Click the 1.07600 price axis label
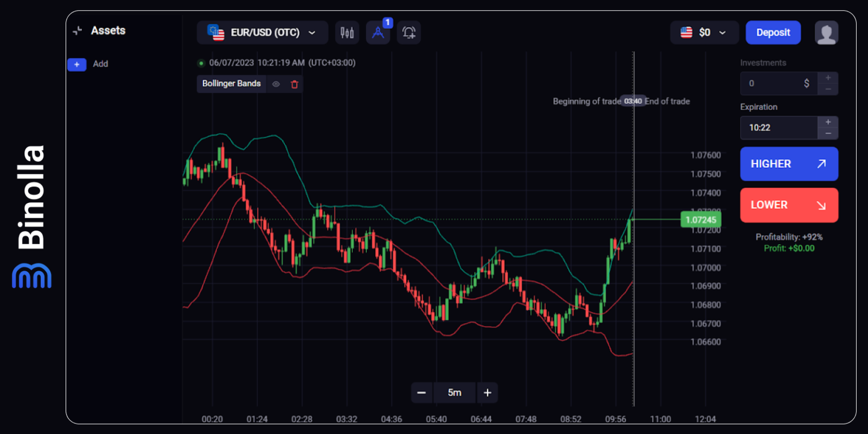Image resolution: width=868 pixels, height=434 pixels. pyautogui.click(x=706, y=155)
